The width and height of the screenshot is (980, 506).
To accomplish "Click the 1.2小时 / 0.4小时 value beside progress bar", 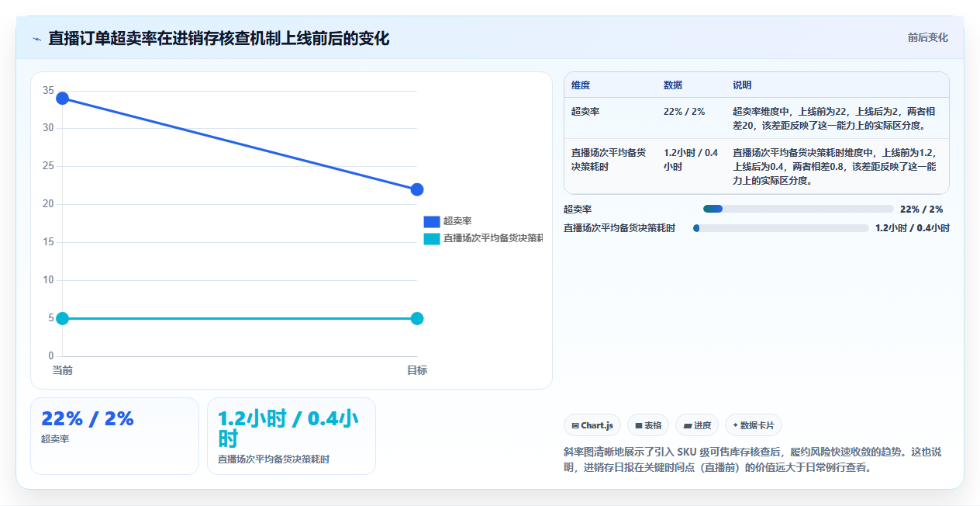I will click(x=913, y=228).
